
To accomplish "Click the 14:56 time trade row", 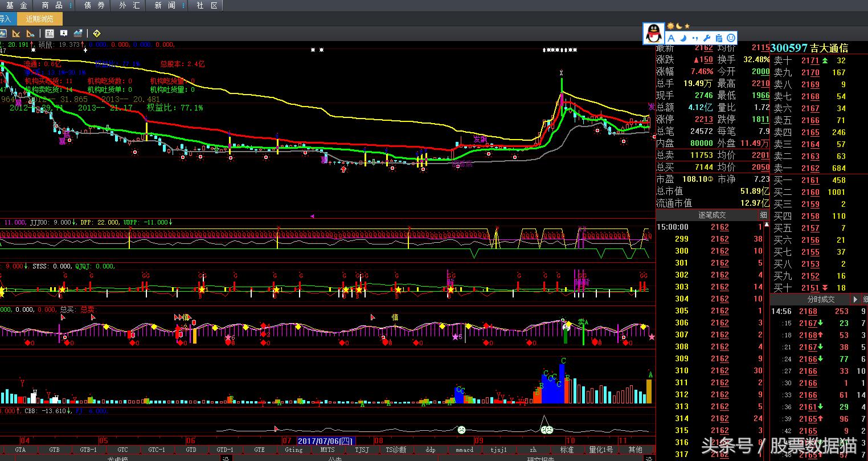I will 819,311.
